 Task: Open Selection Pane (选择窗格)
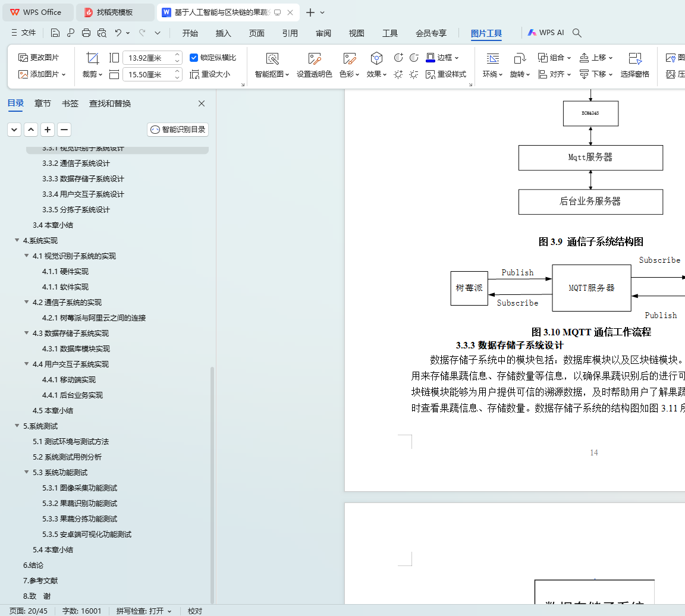(x=635, y=65)
